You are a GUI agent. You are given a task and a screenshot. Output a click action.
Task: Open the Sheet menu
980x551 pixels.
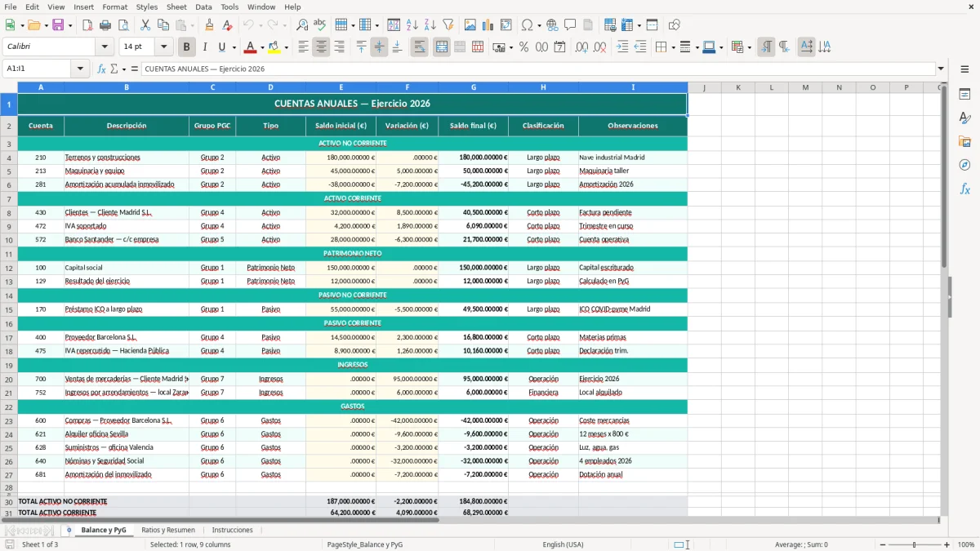(x=176, y=7)
